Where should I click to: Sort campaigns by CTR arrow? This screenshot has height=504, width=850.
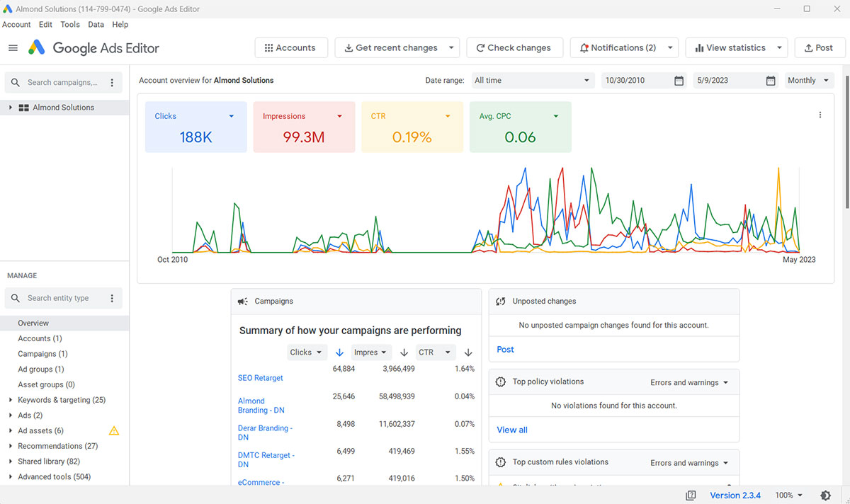468,353
